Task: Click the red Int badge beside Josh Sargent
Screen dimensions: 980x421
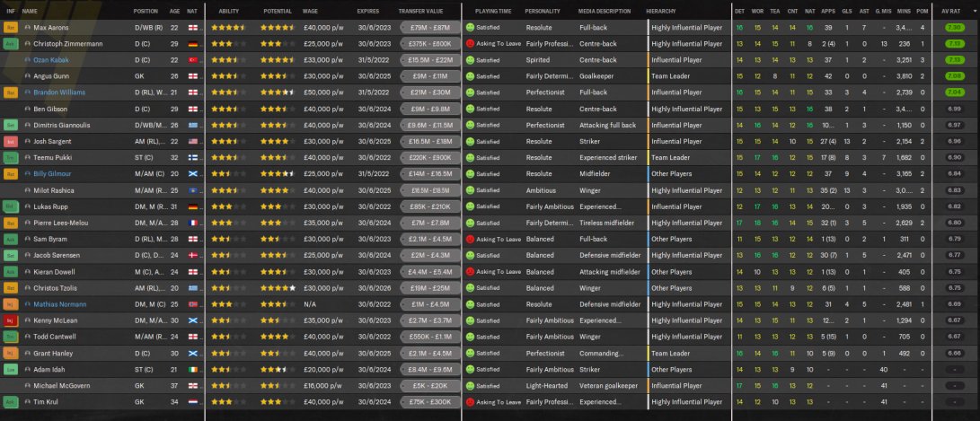Action: (11, 141)
